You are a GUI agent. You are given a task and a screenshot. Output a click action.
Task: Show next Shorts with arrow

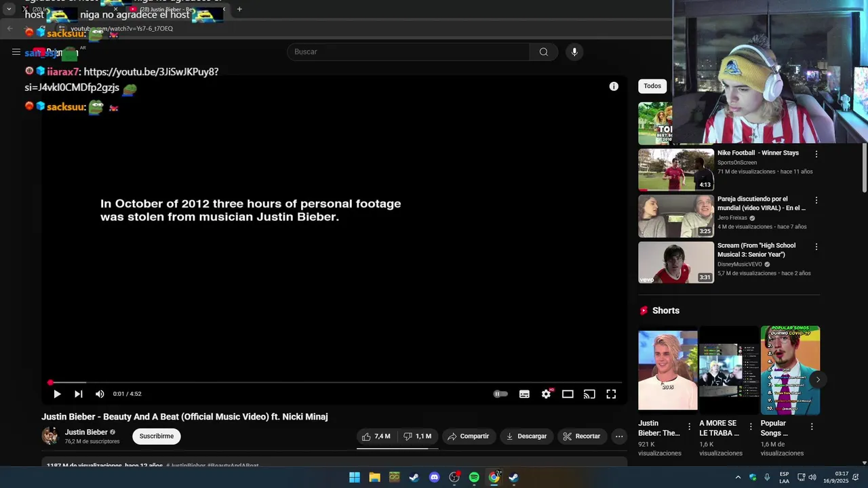click(818, 380)
